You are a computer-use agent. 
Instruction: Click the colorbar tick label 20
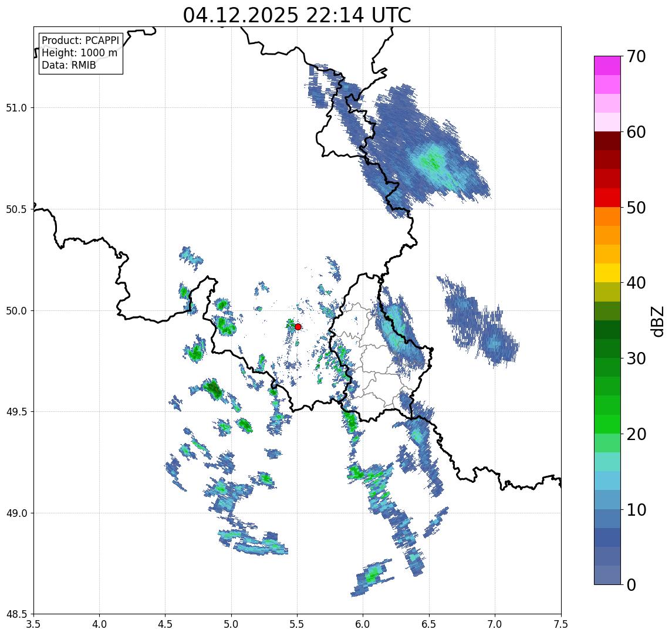(x=636, y=434)
